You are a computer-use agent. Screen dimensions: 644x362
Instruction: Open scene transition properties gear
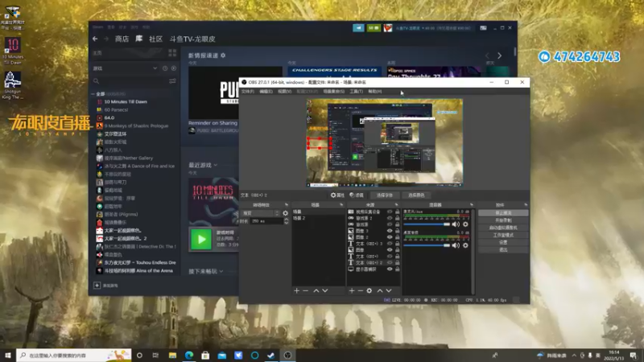(286, 213)
